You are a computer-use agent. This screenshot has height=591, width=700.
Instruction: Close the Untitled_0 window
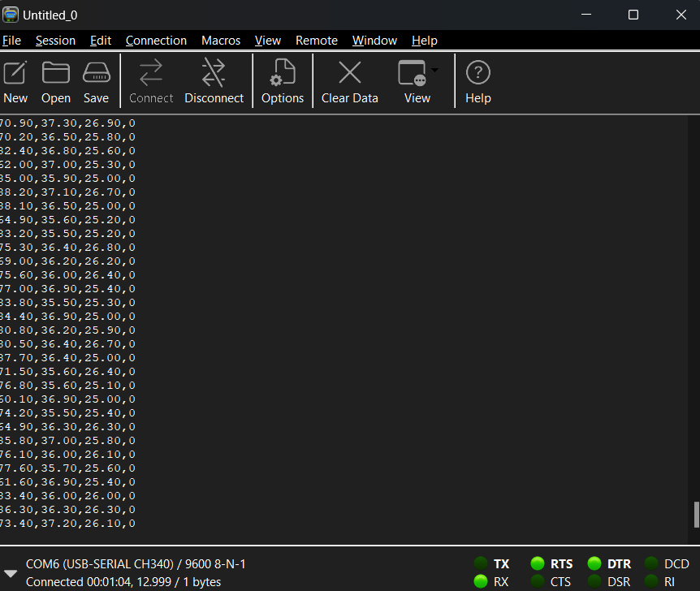[x=681, y=15]
